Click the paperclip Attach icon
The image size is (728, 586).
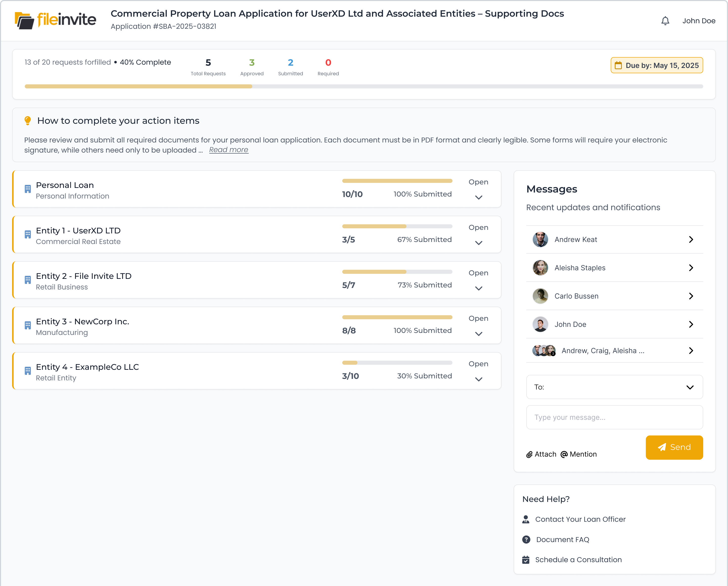(529, 454)
